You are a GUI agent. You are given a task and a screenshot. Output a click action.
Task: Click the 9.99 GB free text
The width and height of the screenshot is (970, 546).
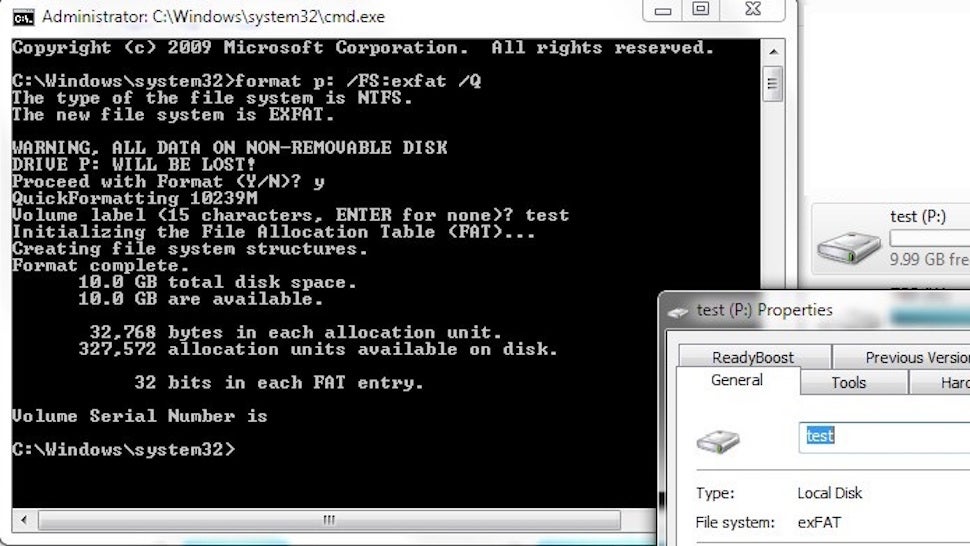[x=930, y=259]
